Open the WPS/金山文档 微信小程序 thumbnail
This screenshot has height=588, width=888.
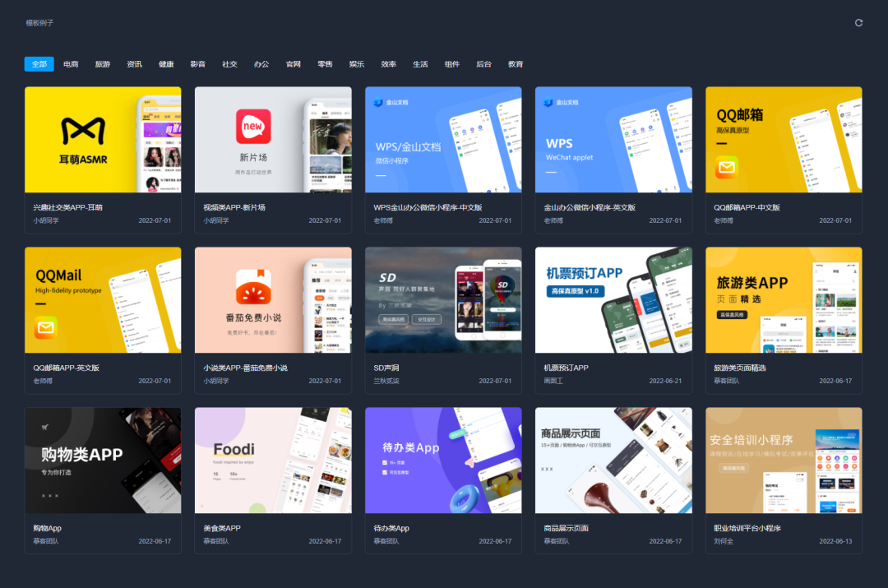coord(443,139)
